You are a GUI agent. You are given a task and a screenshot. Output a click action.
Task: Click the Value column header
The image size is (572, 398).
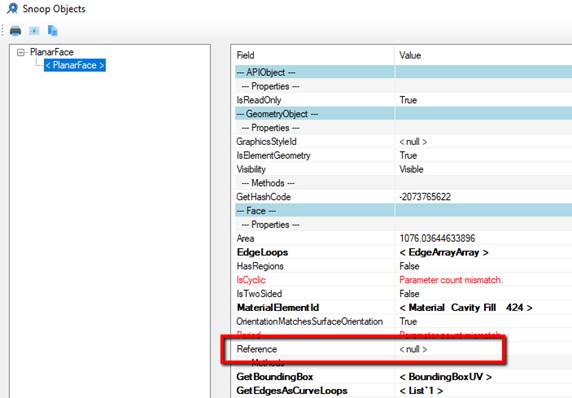[410, 55]
